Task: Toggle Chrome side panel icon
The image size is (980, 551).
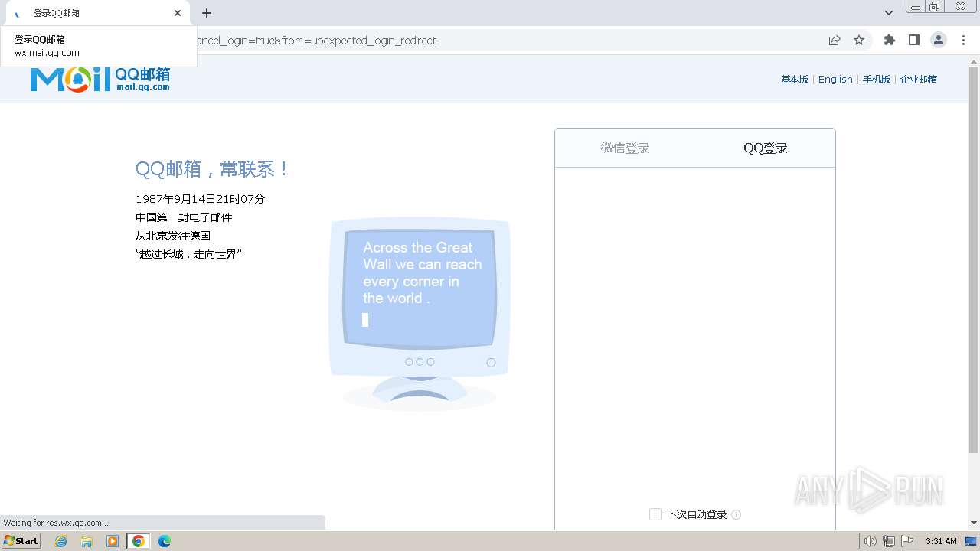Action: click(913, 41)
